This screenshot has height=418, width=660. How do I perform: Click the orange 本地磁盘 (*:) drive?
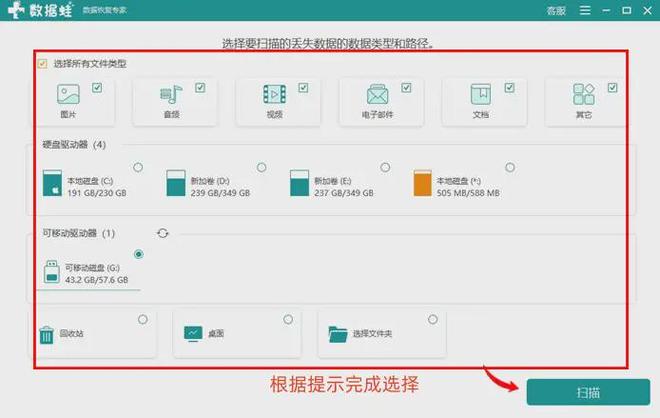(x=422, y=183)
